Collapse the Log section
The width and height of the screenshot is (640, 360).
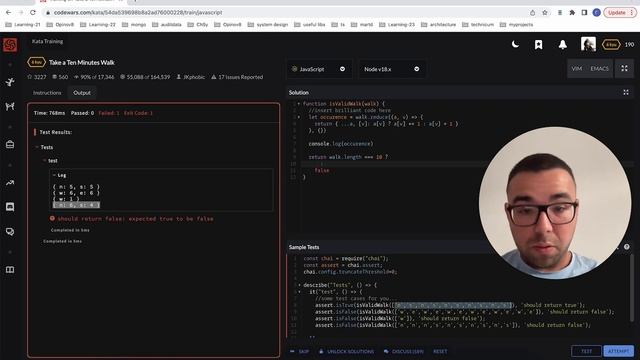54,175
